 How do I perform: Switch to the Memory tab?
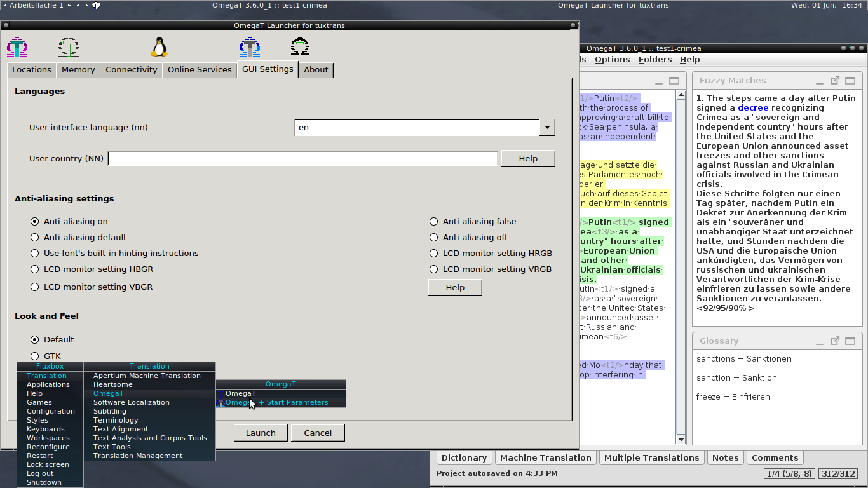(x=78, y=70)
